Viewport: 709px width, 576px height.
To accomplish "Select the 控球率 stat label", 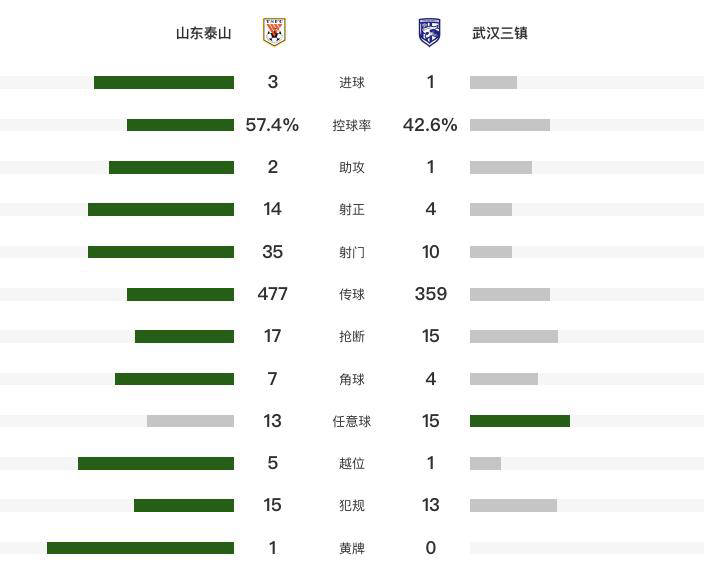I will pos(352,126).
